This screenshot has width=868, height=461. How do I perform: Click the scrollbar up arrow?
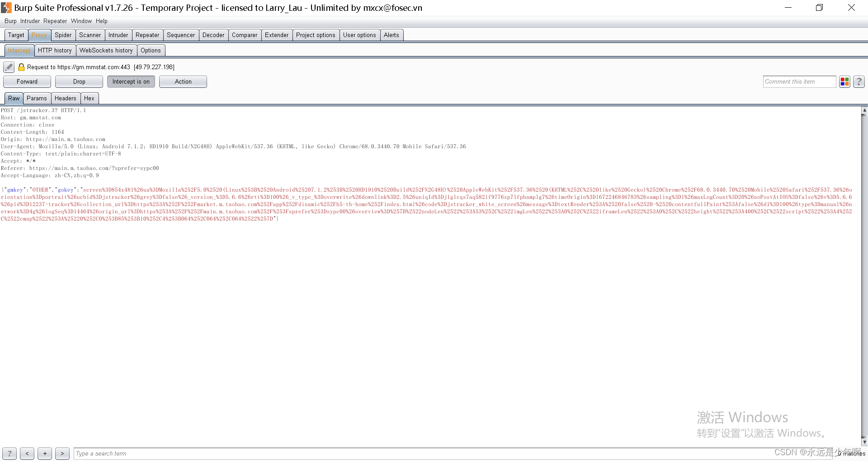[x=864, y=110]
